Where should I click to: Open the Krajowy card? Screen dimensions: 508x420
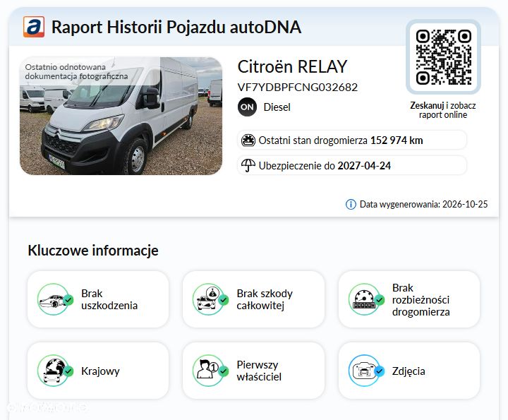pos(98,371)
